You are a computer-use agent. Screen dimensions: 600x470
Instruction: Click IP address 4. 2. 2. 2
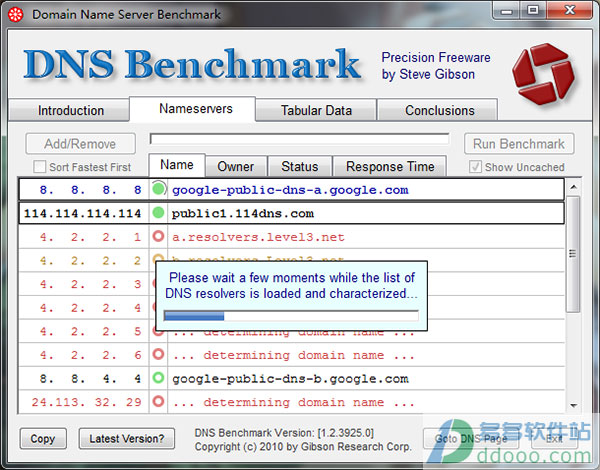tap(90, 261)
